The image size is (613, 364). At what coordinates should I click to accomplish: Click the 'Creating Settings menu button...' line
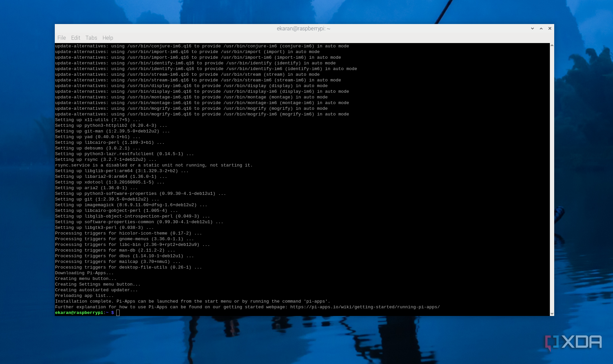[x=98, y=284]
